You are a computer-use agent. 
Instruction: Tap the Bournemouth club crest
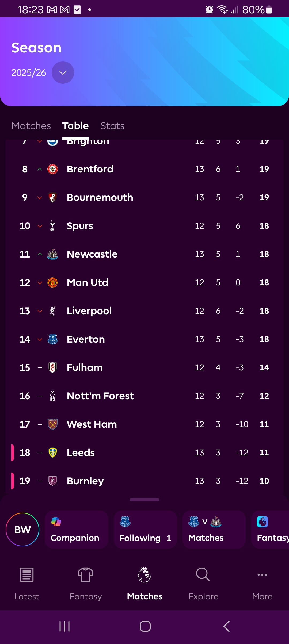(52, 198)
